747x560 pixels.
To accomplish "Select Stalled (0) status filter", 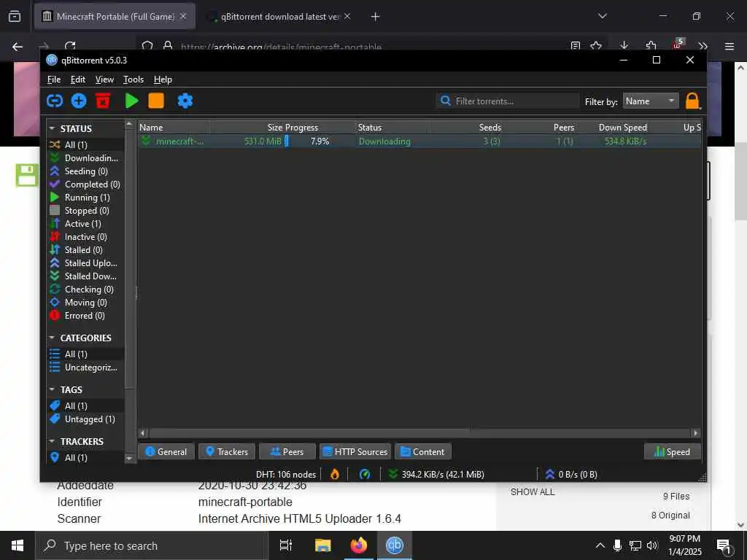I will [x=85, y=250].
